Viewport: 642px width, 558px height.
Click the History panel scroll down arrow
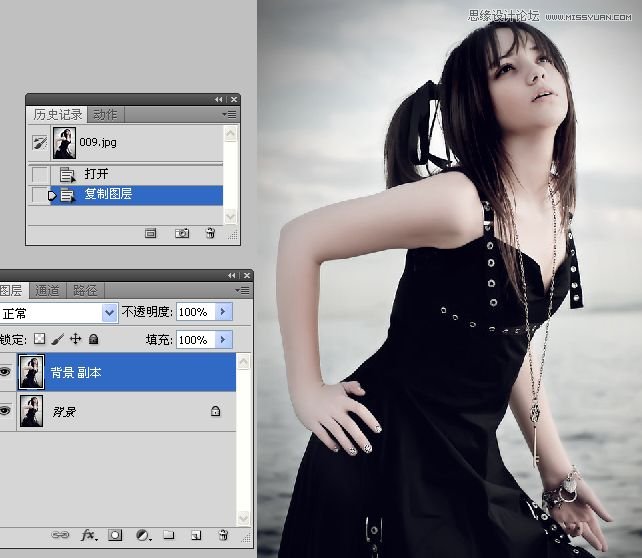click(231, 216)
